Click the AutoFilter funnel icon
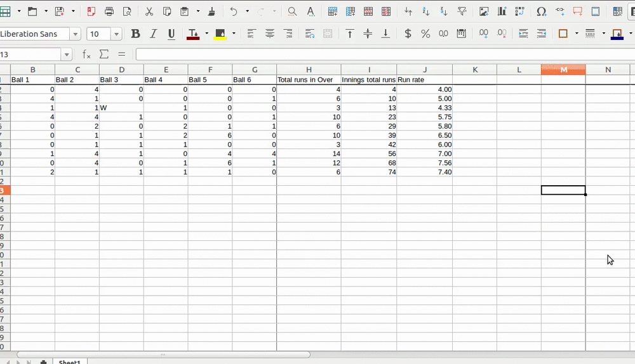The width and height of the screenshot is (635, 364). click(462, 11)
